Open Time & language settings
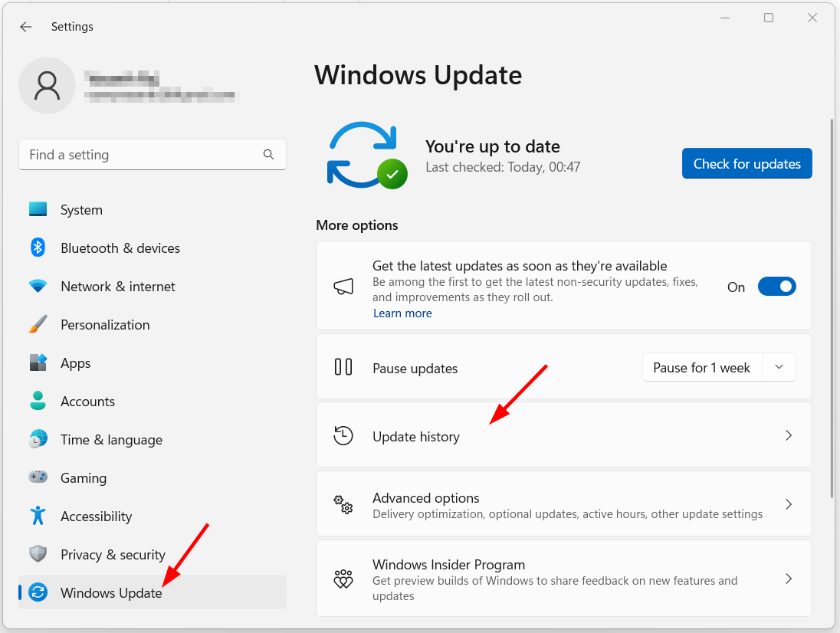This screenshot has height=633, width=840. coord(153,440)
